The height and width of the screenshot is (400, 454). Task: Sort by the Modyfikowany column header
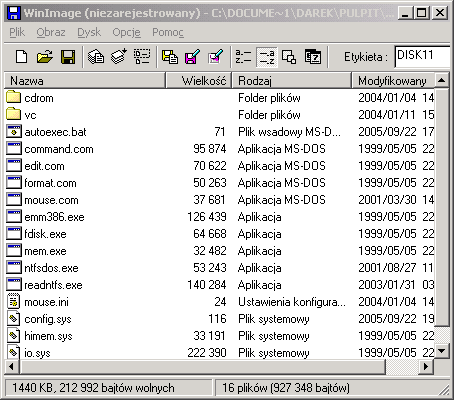click(x=393, y=81)
